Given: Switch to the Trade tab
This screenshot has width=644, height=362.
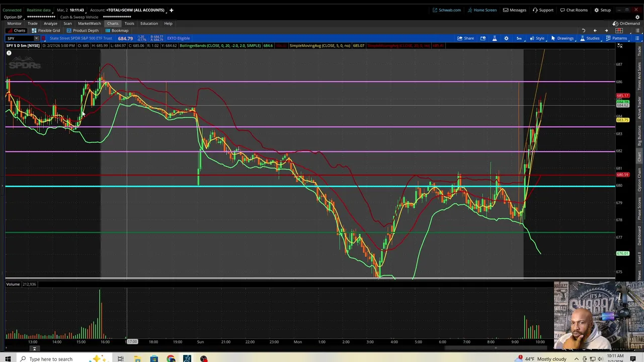Looking at the screenshot, I should coord(32,24).
